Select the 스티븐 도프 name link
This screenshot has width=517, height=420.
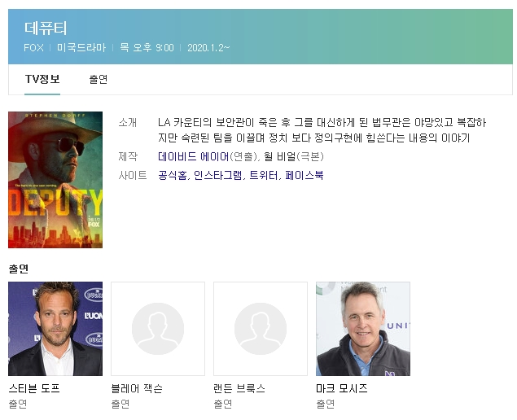(34, 388)
